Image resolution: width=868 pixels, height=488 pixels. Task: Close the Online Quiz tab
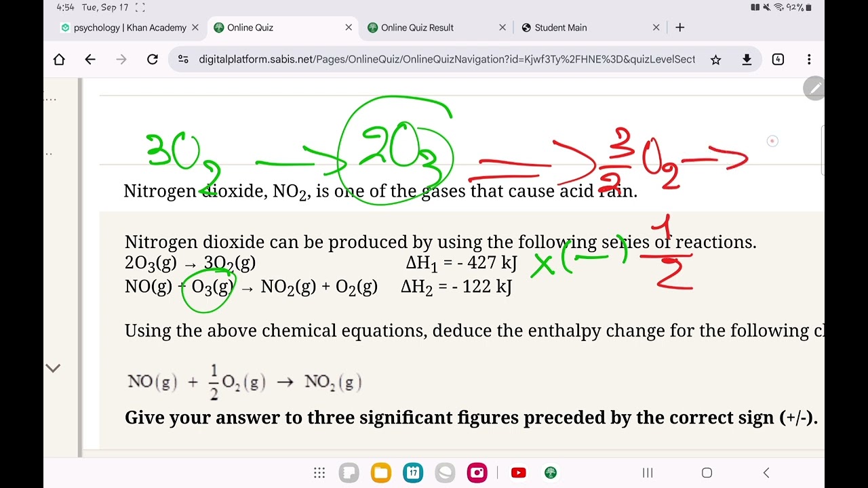coord(349,28)
